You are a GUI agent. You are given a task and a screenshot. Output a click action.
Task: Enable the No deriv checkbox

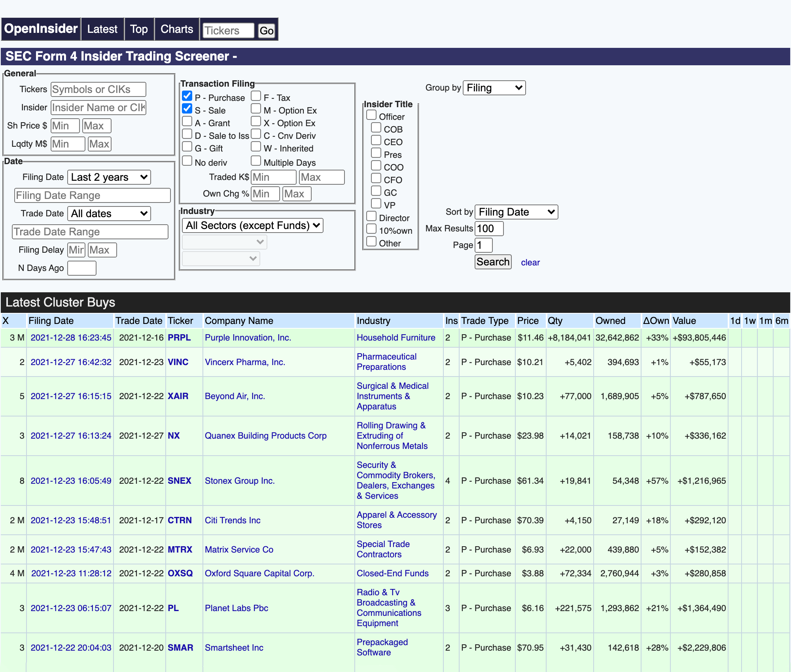pyautogui.click(x=187, y=161)
